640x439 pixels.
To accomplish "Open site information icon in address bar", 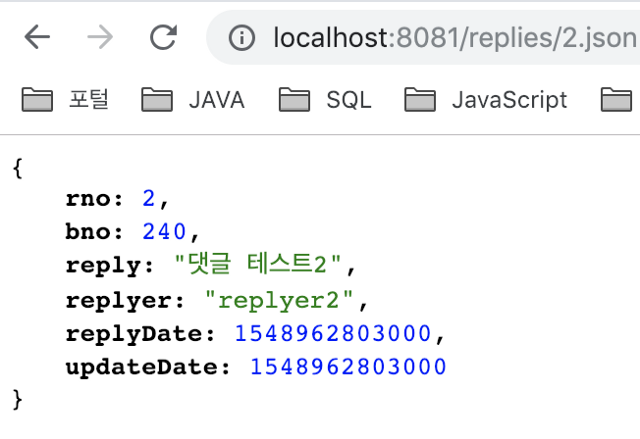I will (x=242, y=38).
